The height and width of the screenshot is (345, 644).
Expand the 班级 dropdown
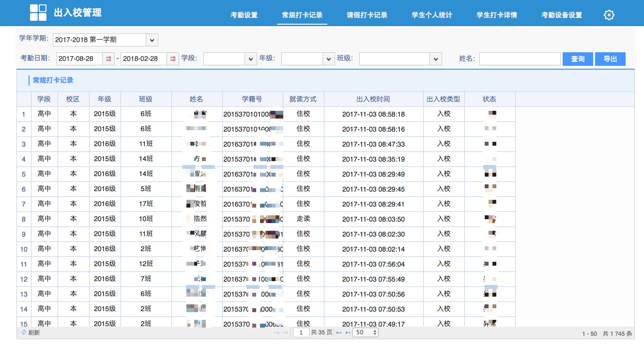[436, 59]
